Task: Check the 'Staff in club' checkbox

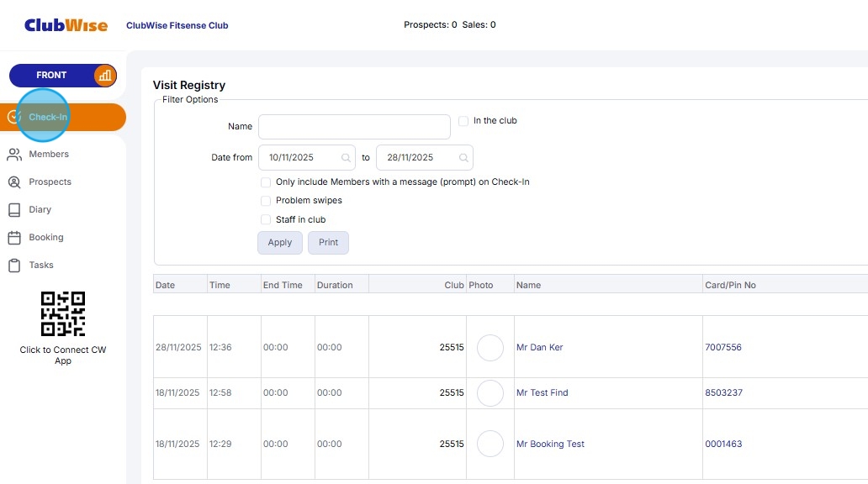Action: click(266, 219)
